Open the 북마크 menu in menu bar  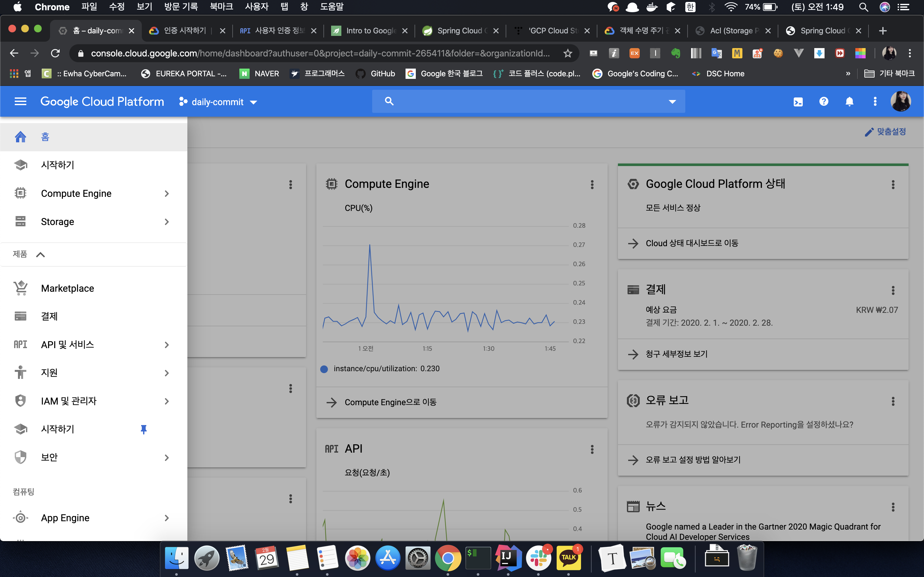click(x=221, y=7)
